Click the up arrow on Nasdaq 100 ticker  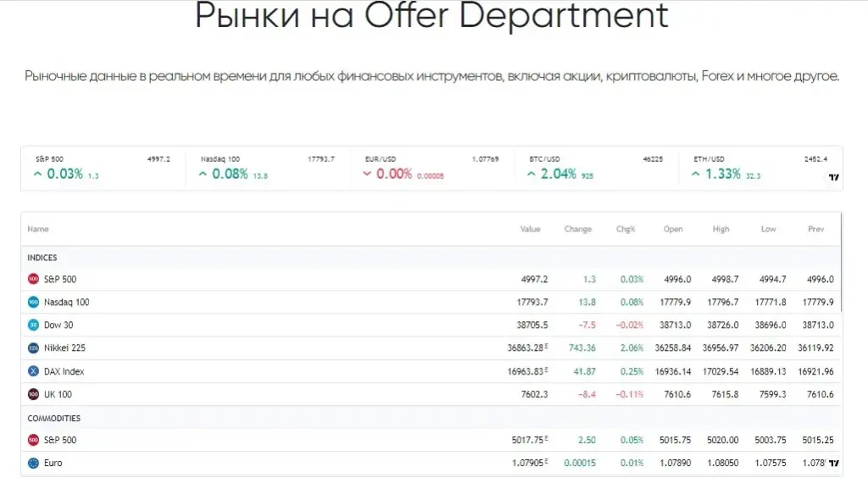[x=203, y=175]
